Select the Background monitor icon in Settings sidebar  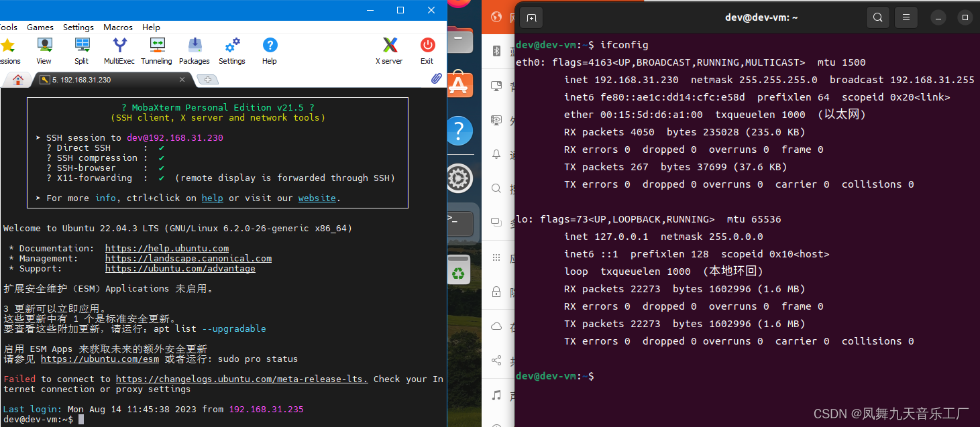point(496,86)
